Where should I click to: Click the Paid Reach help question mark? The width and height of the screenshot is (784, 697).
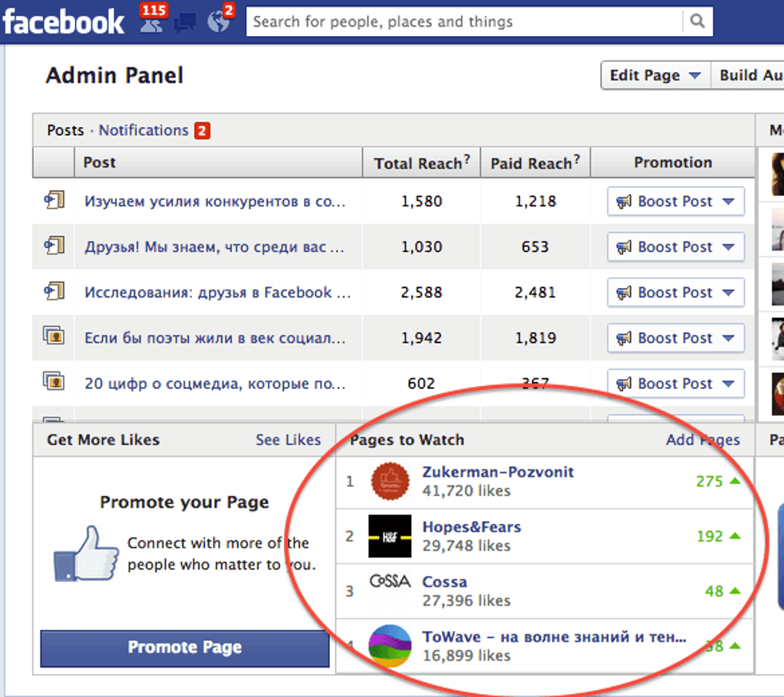[x=577, y=159]
